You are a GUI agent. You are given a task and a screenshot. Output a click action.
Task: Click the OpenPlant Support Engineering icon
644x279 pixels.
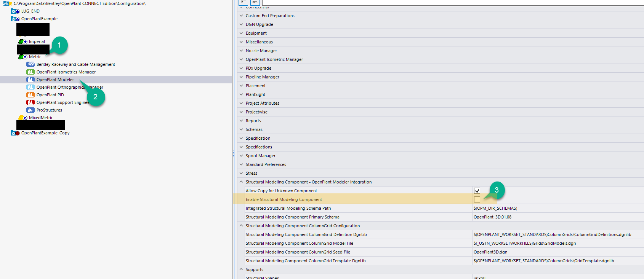coord(30,102)
